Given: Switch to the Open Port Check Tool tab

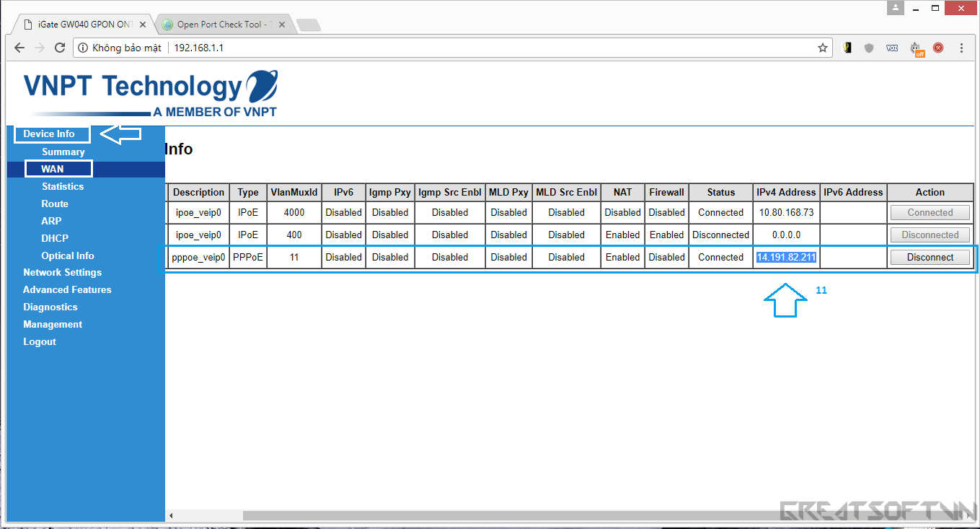Looking at the screenshot, I should 221,25.
